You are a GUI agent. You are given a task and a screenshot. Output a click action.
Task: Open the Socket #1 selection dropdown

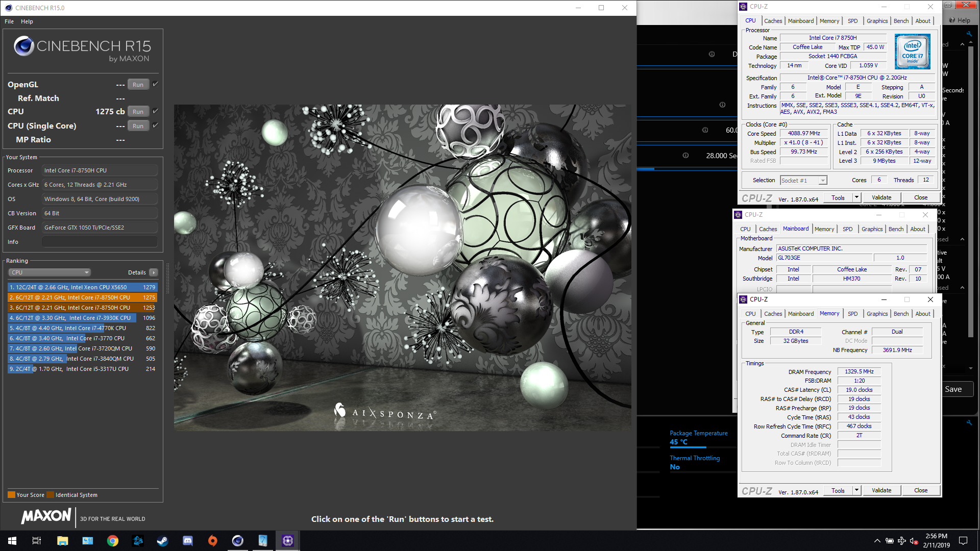click(803, 180)
